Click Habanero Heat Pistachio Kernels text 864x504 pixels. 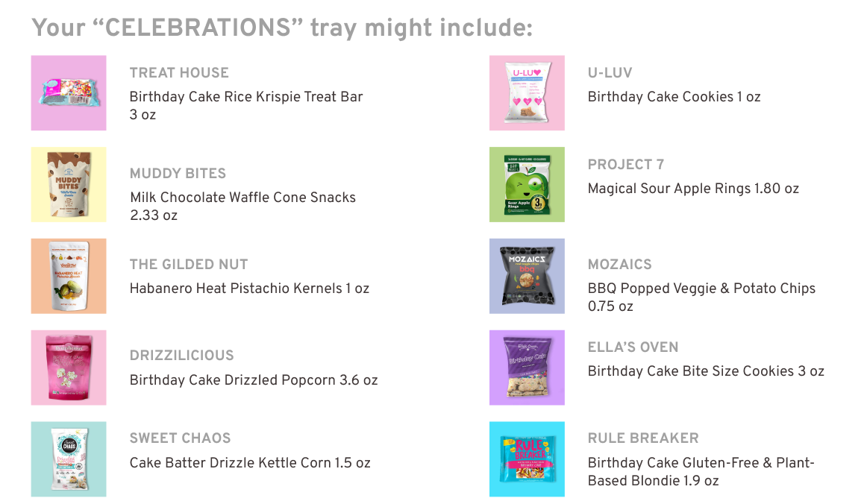[249, 289]
